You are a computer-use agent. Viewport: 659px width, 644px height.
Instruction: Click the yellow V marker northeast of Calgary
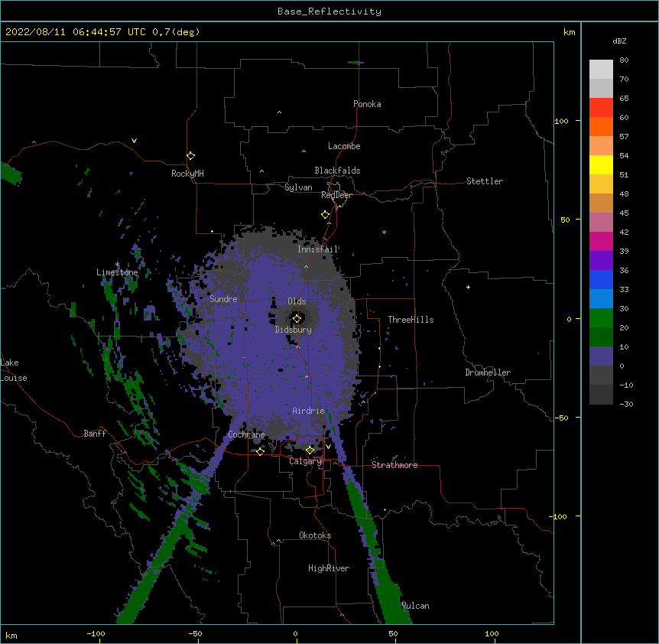(x=328, y=447)
